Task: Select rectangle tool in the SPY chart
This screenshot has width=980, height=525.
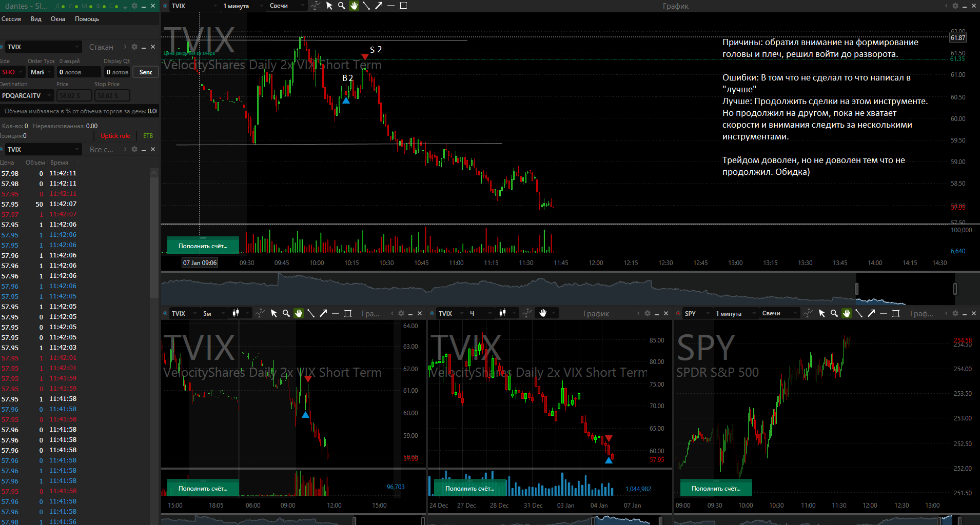Action: tap(896, 313)
